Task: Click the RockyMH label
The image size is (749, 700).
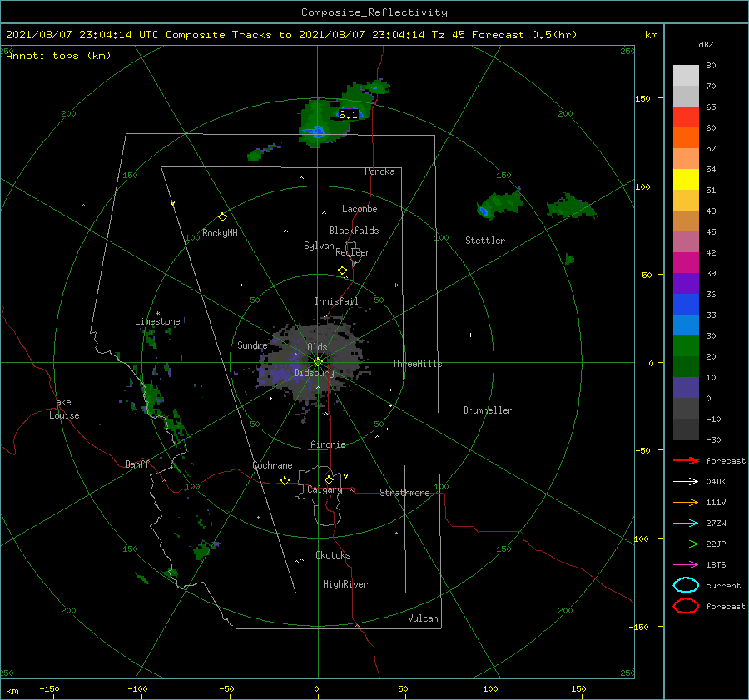Action: point(220,233)
